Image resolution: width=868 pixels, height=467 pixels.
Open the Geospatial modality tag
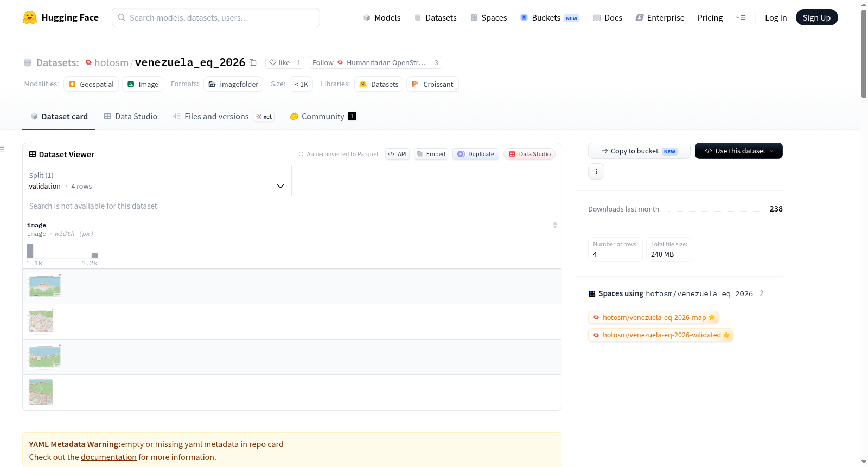pyautogui.click(x=91, y=84)
